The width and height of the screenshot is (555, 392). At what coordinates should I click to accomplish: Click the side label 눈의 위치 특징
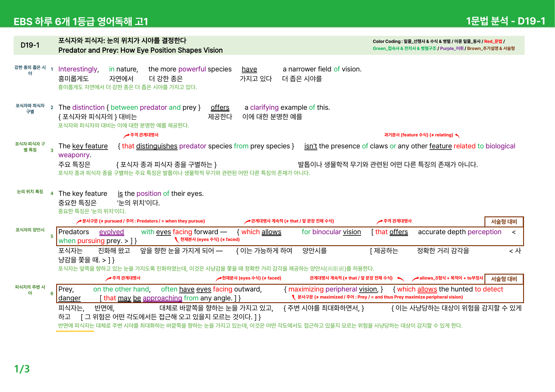point(30,192)
